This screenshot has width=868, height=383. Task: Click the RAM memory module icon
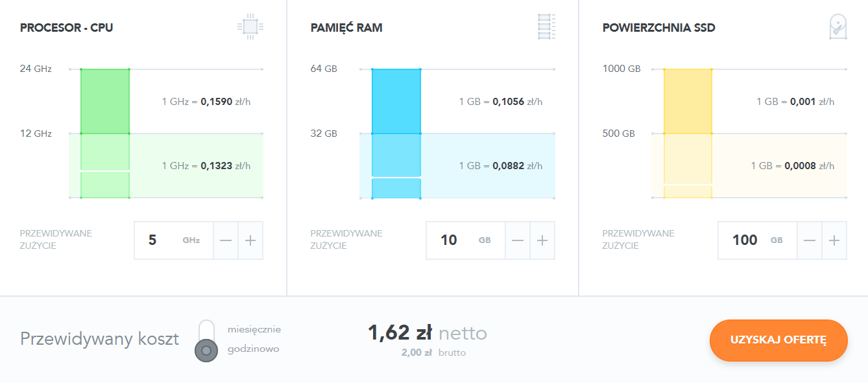click(x=546, y=27)
